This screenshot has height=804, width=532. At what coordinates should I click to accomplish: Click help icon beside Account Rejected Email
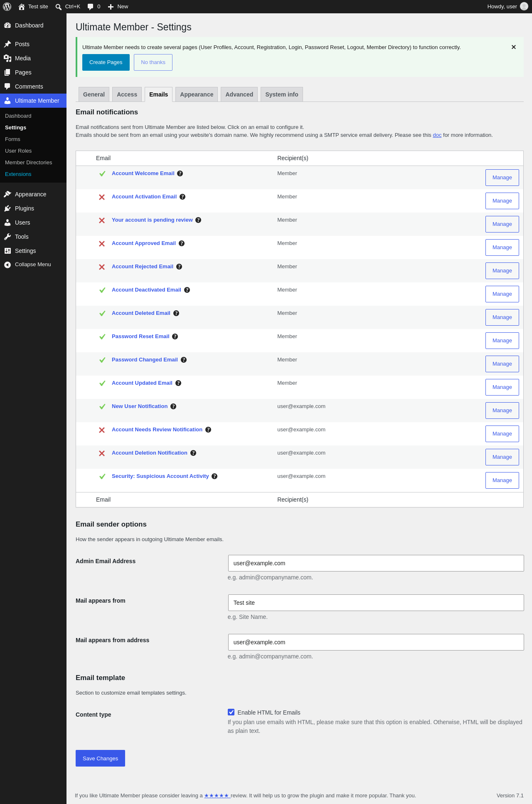click(179, 267)
